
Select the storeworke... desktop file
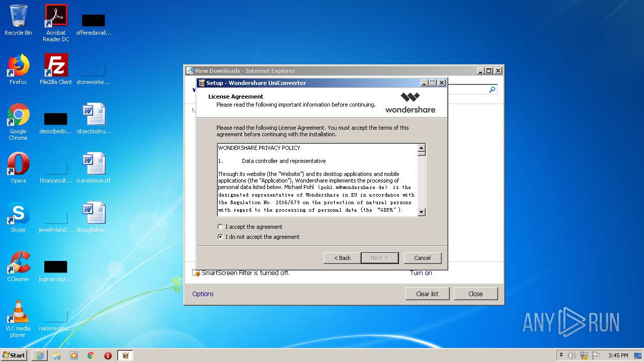(94, 73)
